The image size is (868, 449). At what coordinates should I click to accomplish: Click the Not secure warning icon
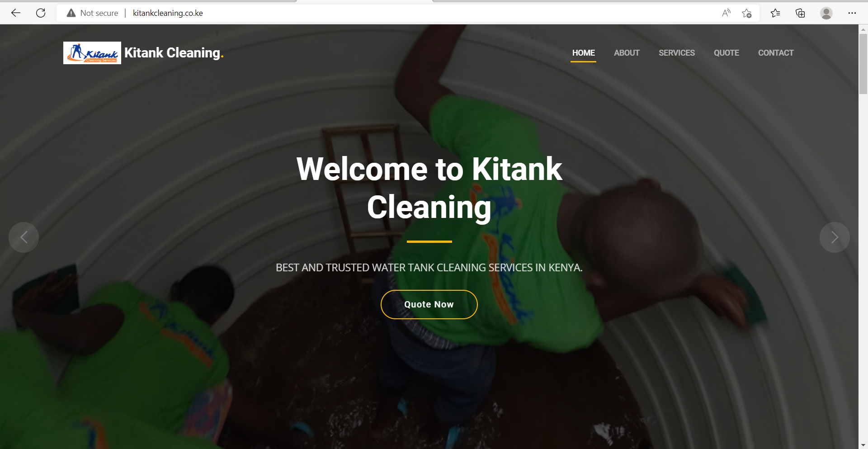tap(71, 13)
